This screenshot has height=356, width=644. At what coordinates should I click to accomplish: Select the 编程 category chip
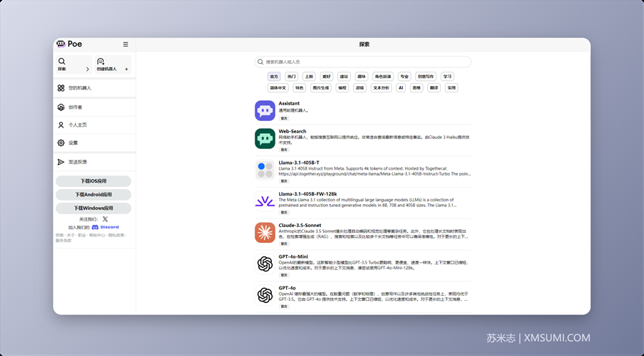point(342,87)
